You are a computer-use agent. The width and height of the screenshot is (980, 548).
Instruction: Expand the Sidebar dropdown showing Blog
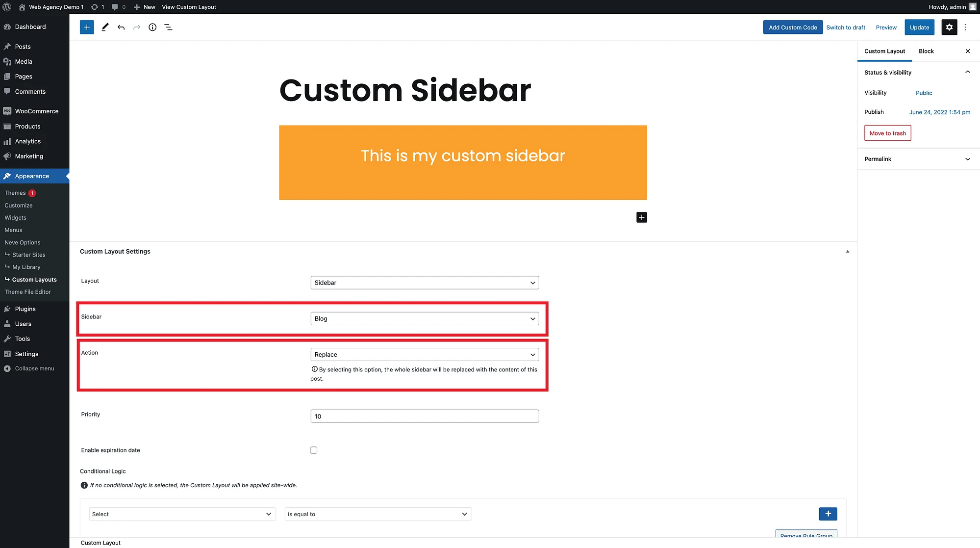coord(425,318)
